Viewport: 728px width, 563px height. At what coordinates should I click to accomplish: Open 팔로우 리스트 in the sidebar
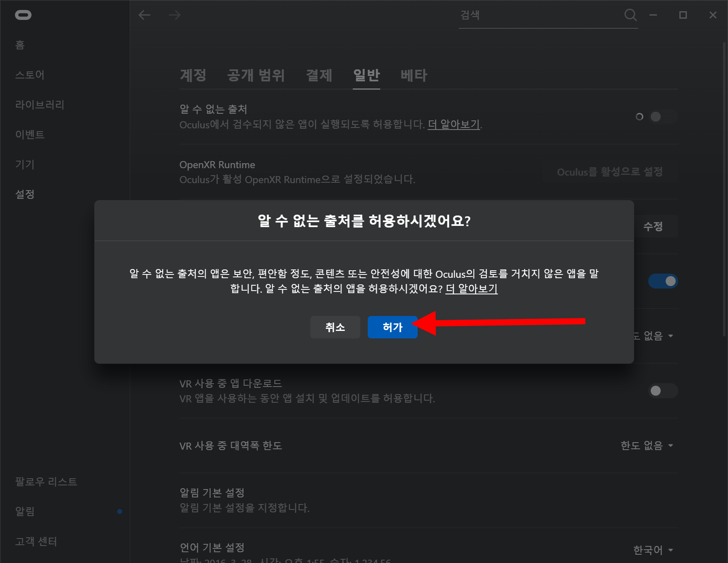pos(46,482)
